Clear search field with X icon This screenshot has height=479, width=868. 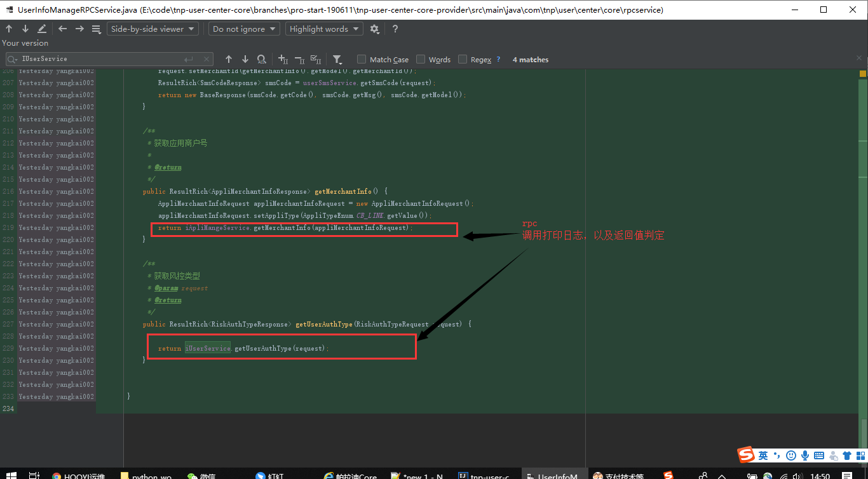pos(206,59)
